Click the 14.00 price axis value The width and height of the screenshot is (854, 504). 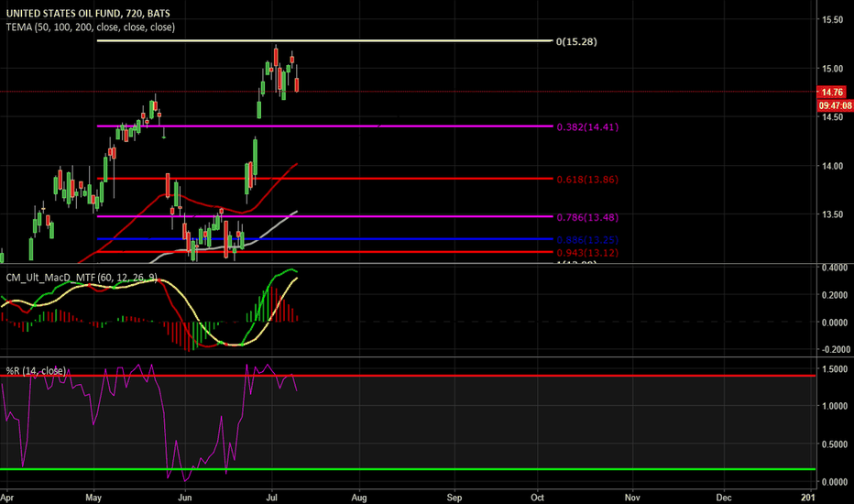(x=832, y=166)
